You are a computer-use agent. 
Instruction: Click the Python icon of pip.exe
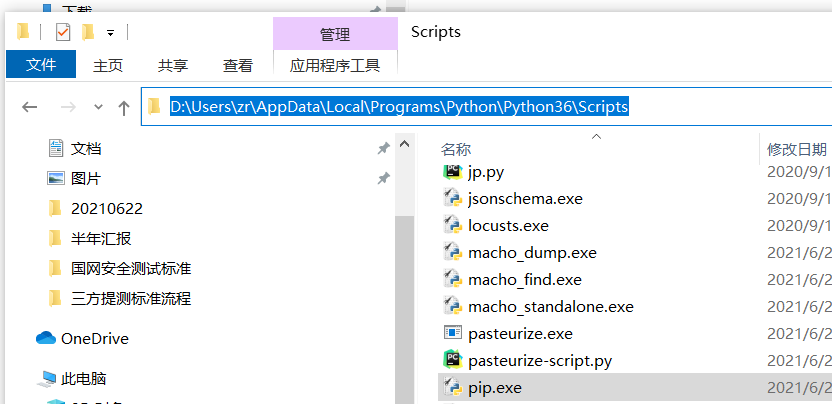(453, 388)
